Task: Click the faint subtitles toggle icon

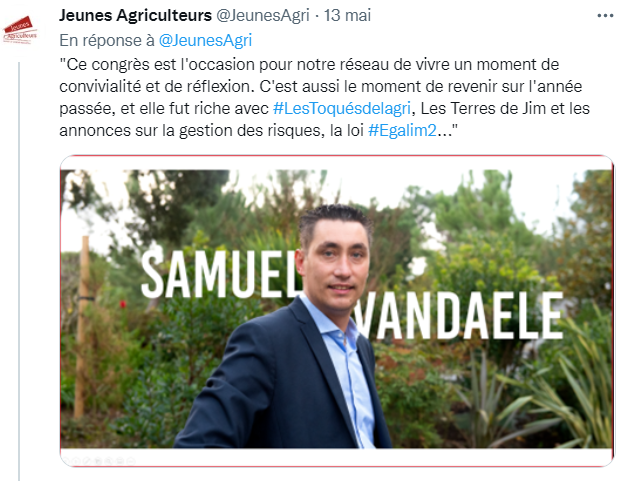Action: [x=120, y=461]
